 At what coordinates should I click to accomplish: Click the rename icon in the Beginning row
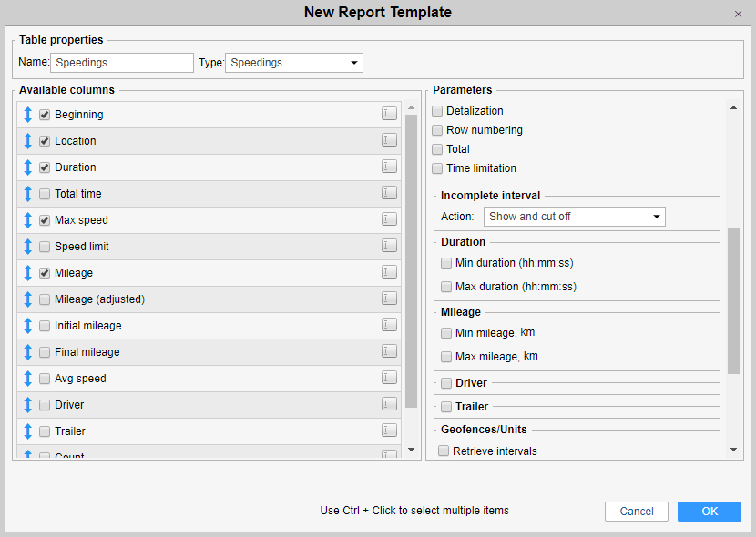[389, 114]
